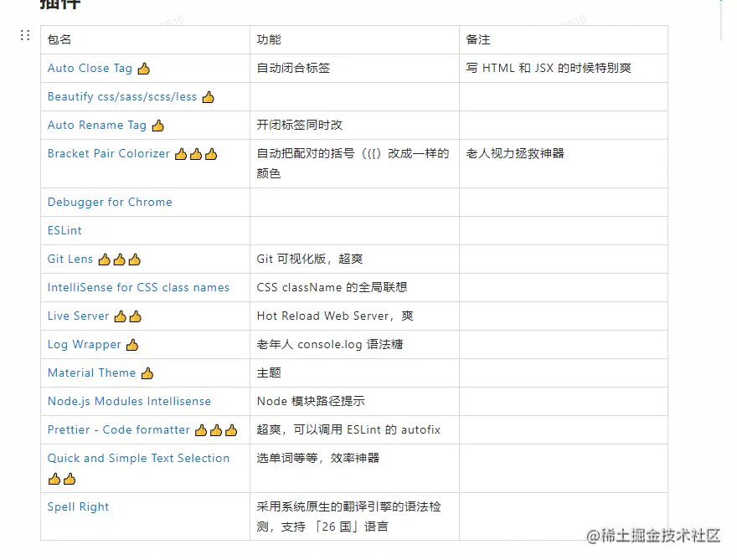Select Node 模块路径提示 cell
This screenshot has width=737, height=560.
coord(354,401)
